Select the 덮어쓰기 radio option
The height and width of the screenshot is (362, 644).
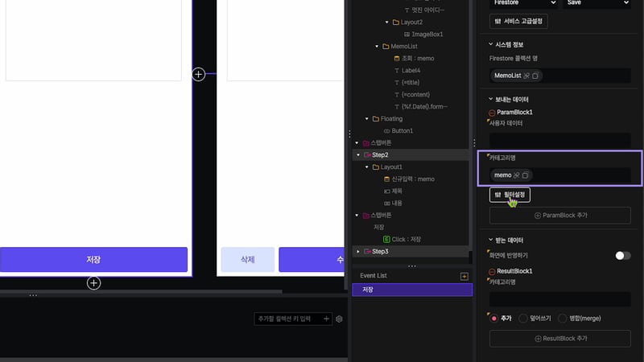click(x=523, y=318)
